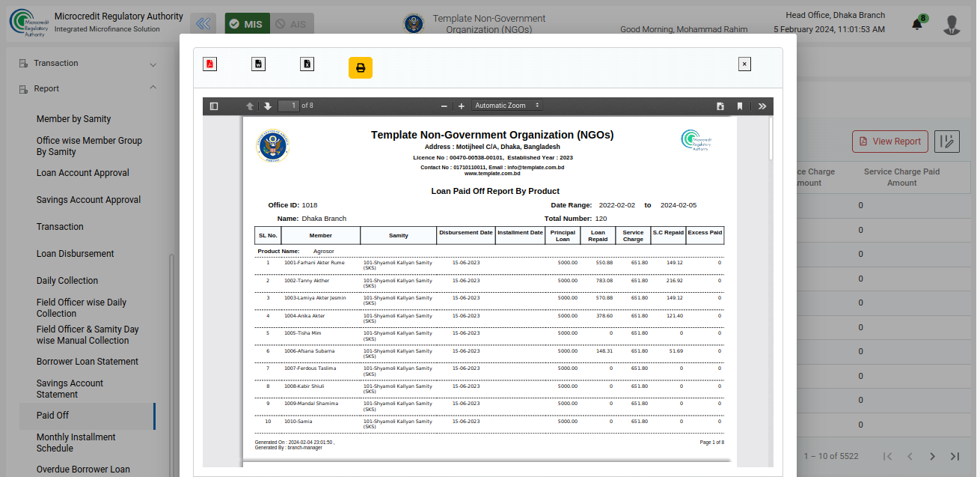Click the Template NGO seal logo in header
The width and height of the screenshot is (980, 477).
click(414, 24)
